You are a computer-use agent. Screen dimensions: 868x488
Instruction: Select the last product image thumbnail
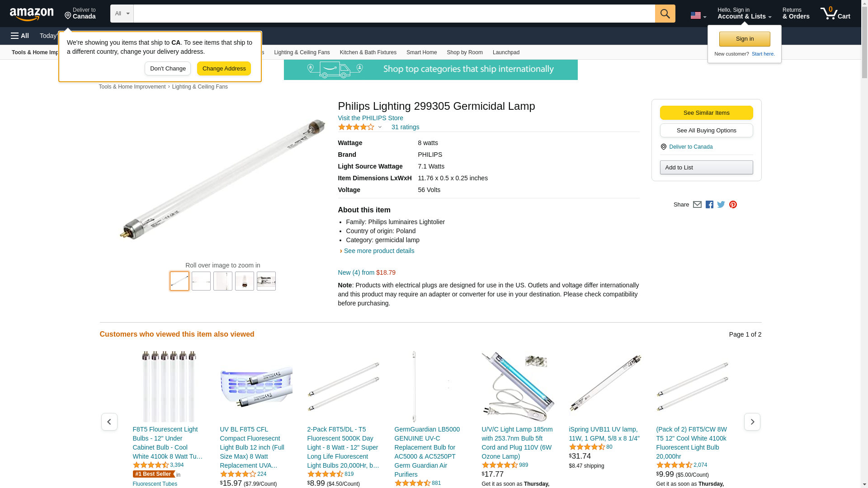click(x=266, y=281)
